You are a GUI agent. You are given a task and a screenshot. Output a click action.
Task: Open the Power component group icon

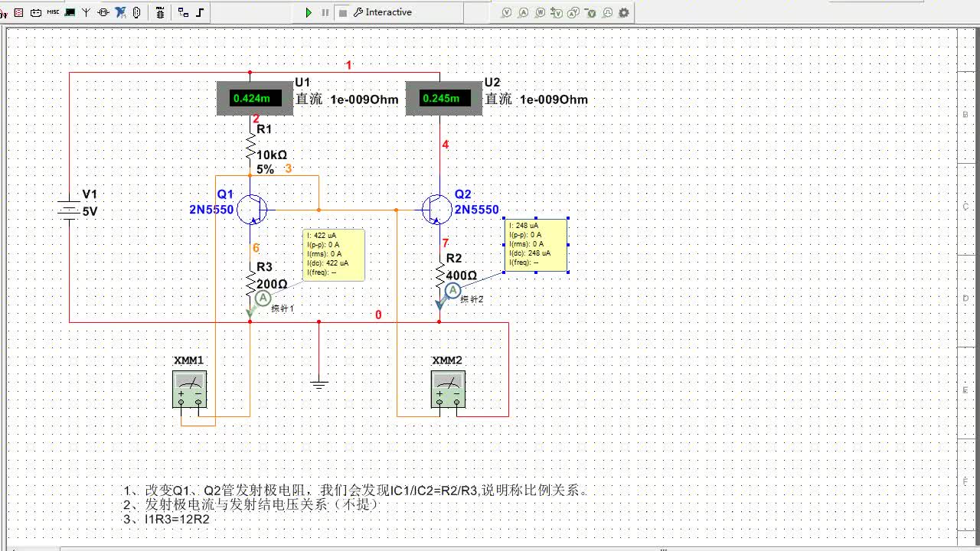tap(36, 12)
